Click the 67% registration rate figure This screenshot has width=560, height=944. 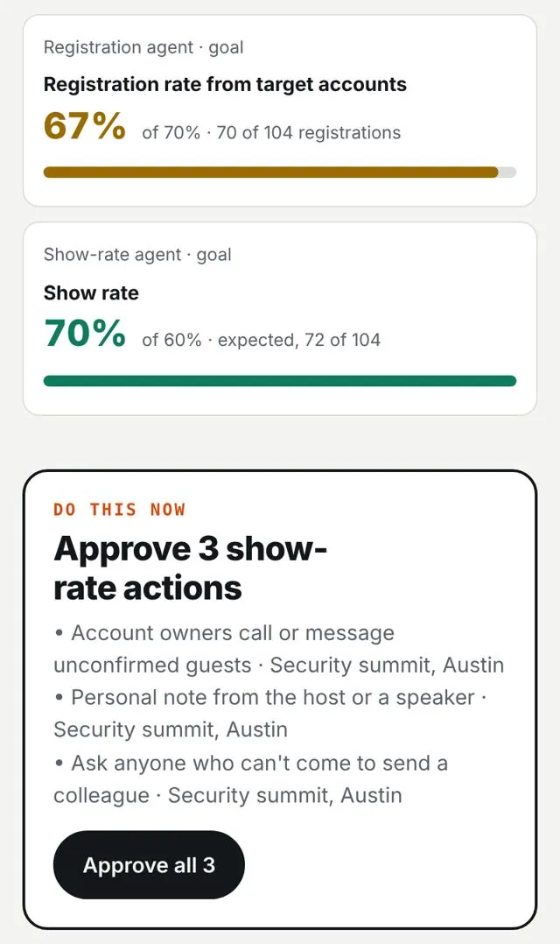pyautogui.click(x=85, y=126)
